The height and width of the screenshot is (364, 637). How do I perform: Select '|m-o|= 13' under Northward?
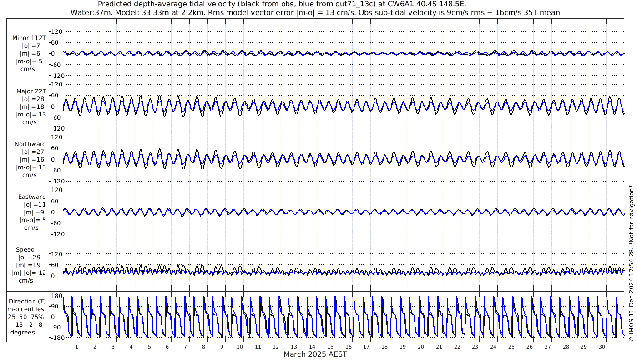coord(31,167)
